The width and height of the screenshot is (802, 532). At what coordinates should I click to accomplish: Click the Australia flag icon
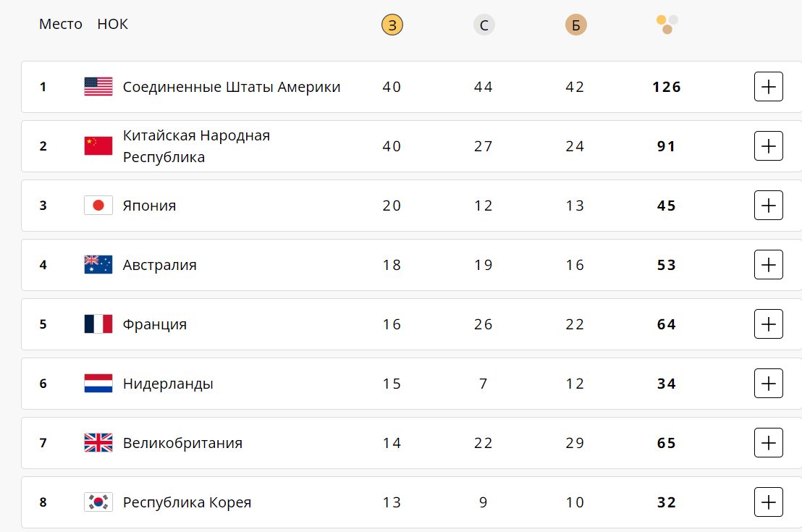98,265
